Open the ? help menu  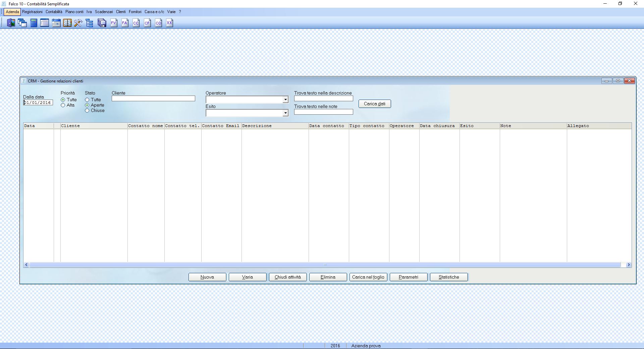coord(180,12)
